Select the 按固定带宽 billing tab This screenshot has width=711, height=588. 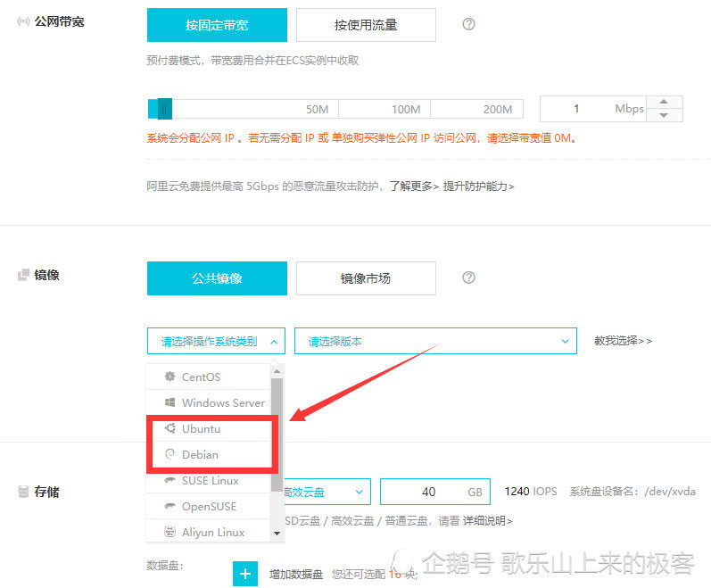tap(217, 25)
